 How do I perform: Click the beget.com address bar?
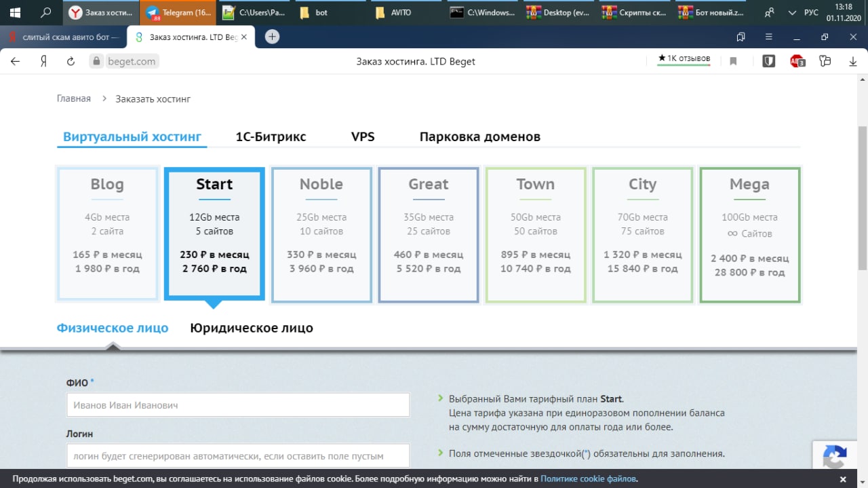coord(132,61)
